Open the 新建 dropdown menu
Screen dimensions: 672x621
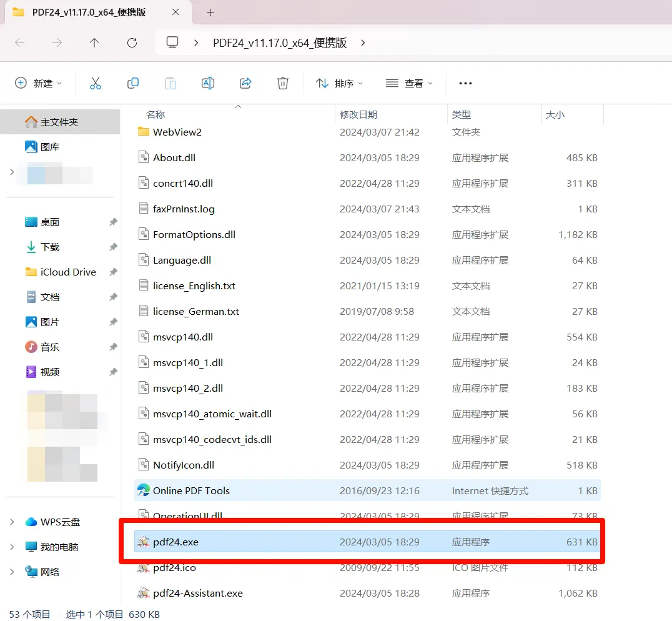click(x=39, y=83)
